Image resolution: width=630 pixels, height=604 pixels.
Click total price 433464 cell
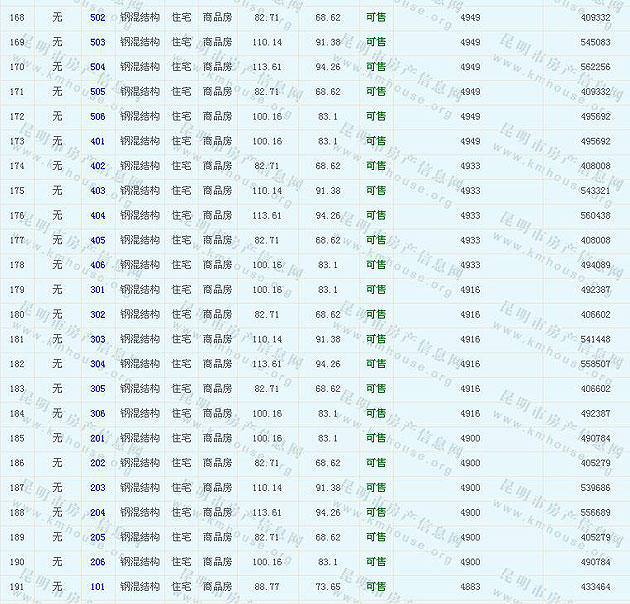[595, 587]
